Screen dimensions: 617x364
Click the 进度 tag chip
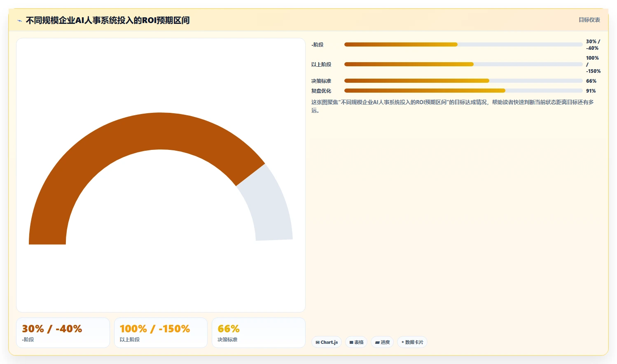pos(382,342)
